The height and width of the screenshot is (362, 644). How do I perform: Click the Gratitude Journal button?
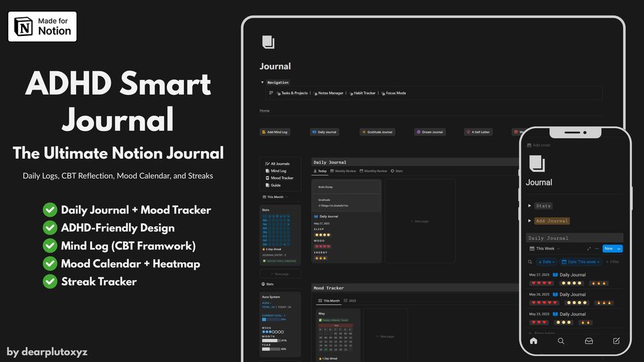[377, 132]
